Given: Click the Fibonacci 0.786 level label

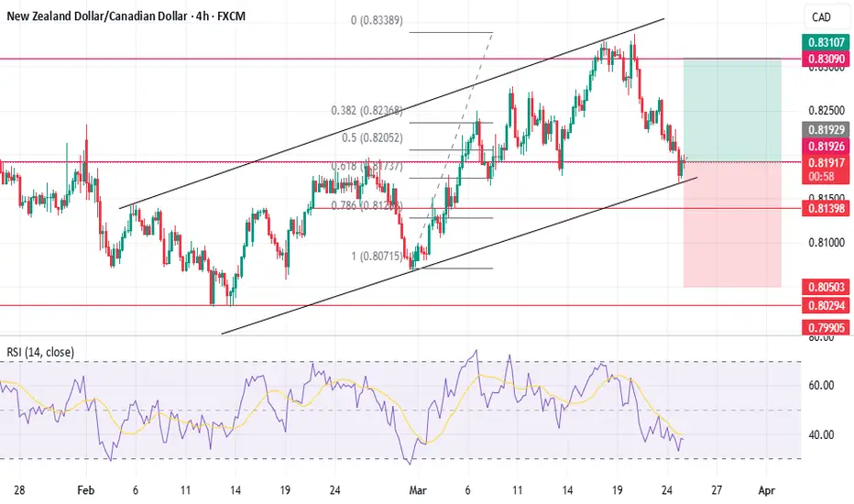Looking at the screenshot, I should [367, 205].
